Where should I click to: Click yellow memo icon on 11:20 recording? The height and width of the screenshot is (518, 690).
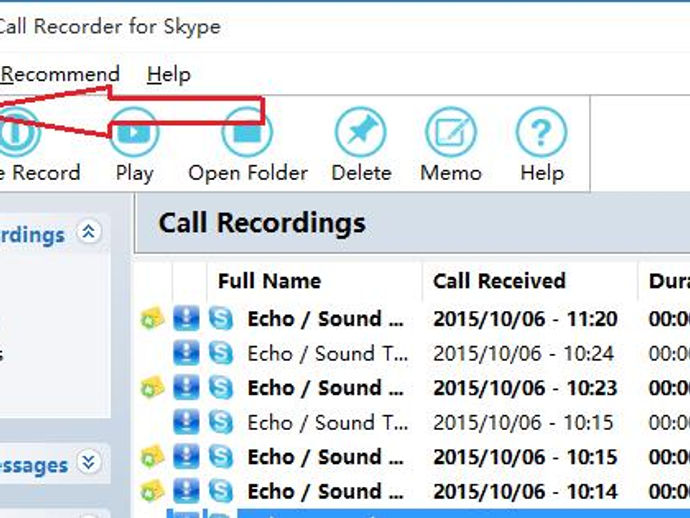click(152, 318)
